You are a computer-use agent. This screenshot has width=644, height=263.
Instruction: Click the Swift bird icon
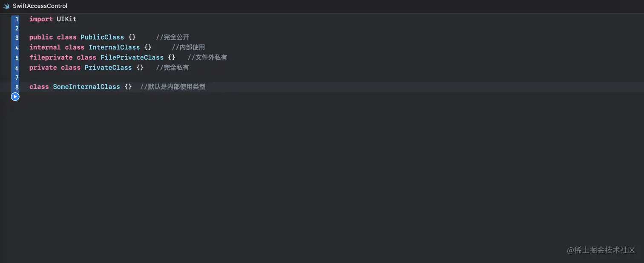6,6
